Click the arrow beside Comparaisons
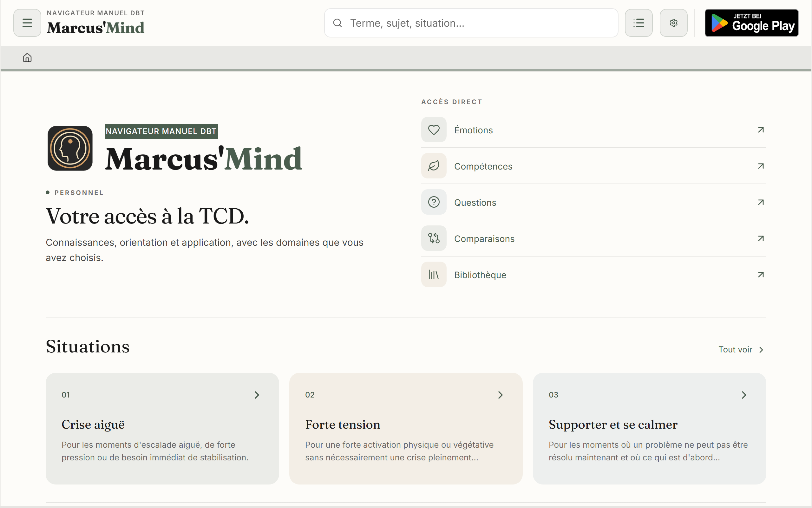The height and width of the screenshot is (508, 812). 761,239
